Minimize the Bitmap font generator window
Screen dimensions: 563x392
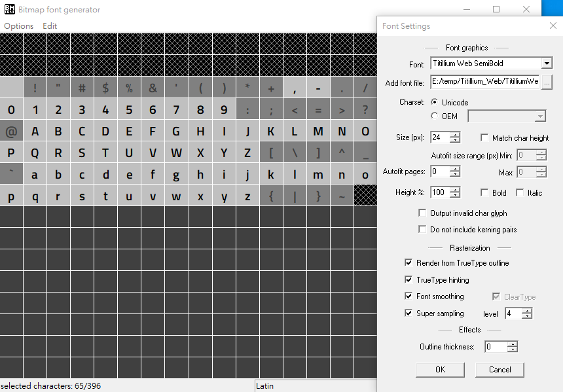point(467,9)
